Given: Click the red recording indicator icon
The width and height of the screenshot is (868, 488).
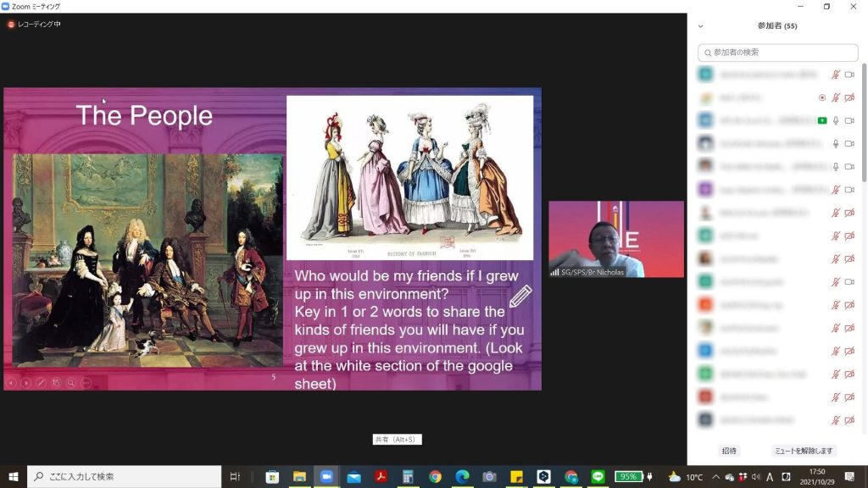Looking at the screenshot, I should (x=10, y=25).
